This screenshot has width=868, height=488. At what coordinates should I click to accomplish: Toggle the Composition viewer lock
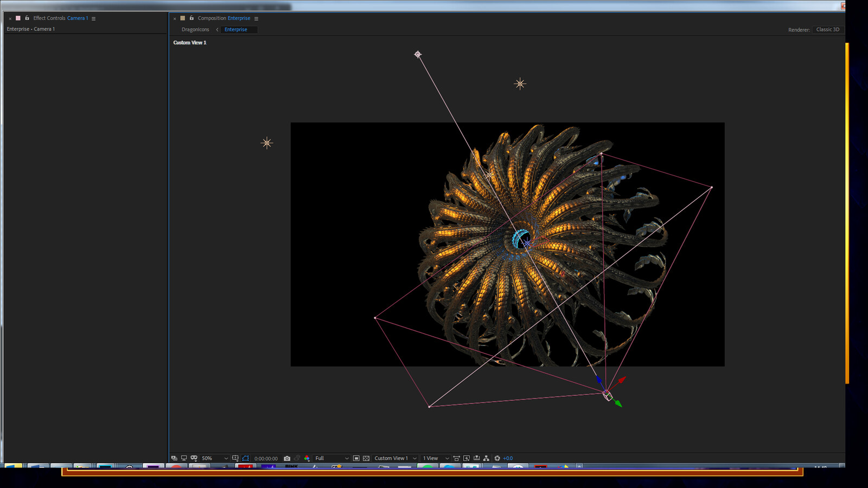coord(192,18)
